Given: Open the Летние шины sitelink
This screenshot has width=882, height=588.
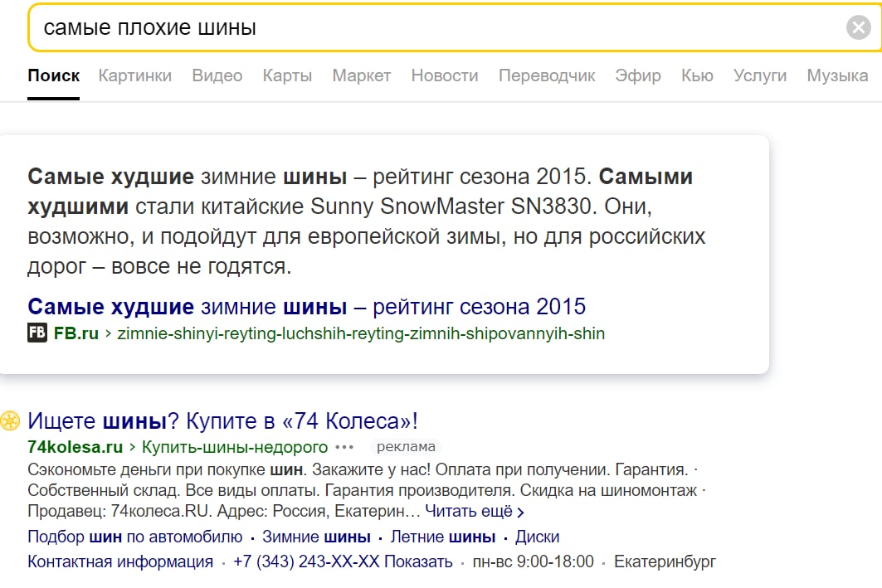Looking at the screenshot, I should point(443,537).
